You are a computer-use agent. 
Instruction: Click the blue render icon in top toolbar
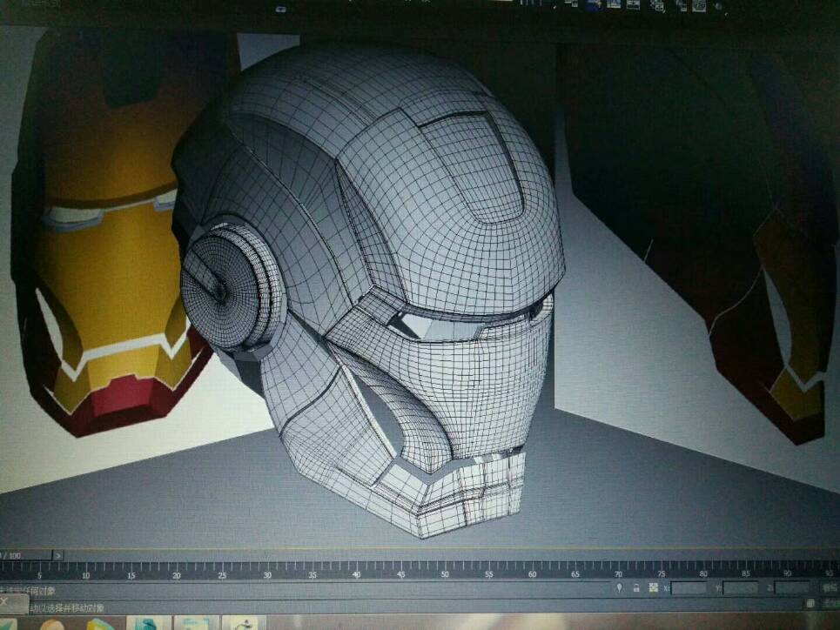point(594,5)
